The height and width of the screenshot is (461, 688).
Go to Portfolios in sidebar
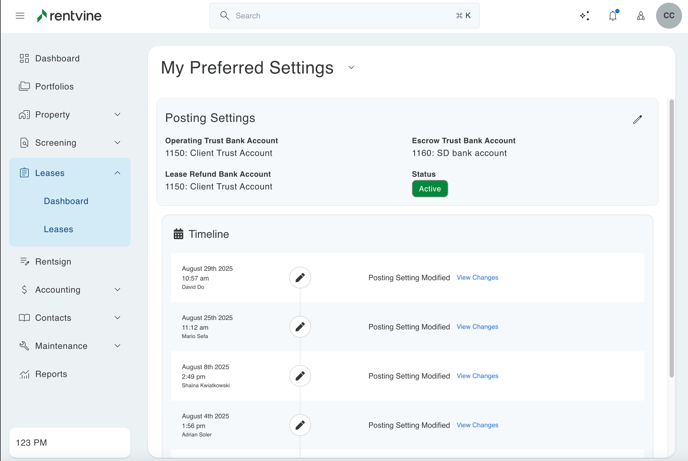pos(54,87)
